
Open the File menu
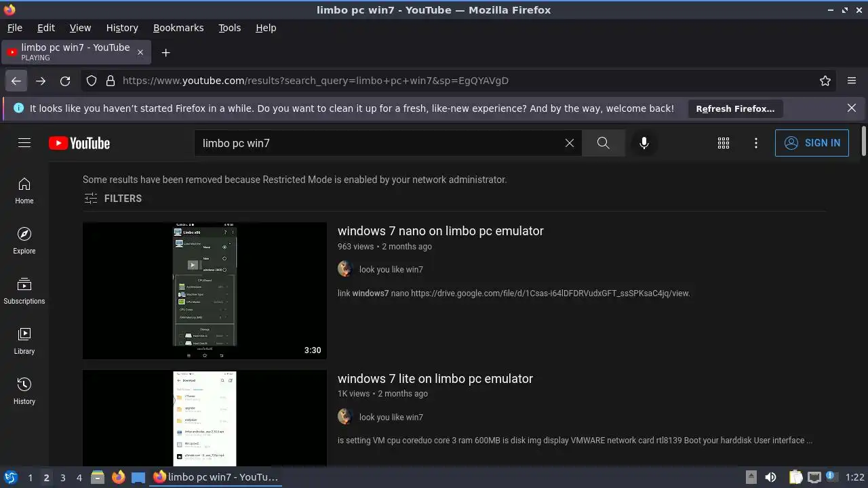pos(15,28)
